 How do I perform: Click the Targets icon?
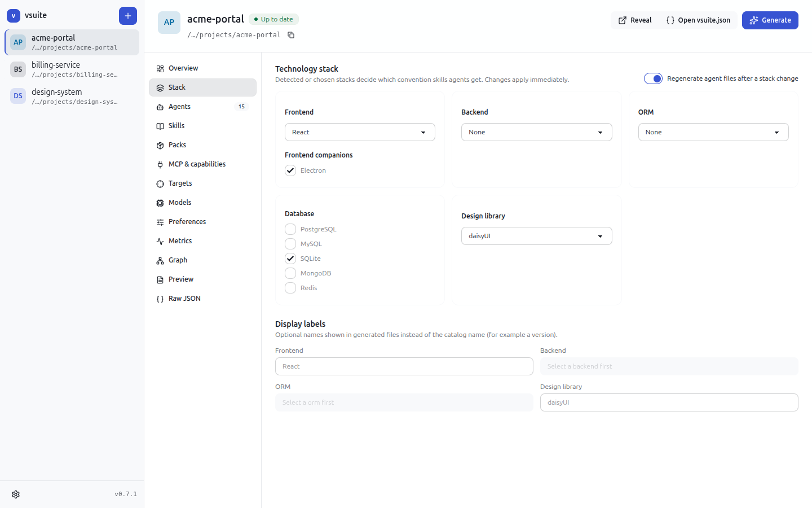tap(160, 183)
